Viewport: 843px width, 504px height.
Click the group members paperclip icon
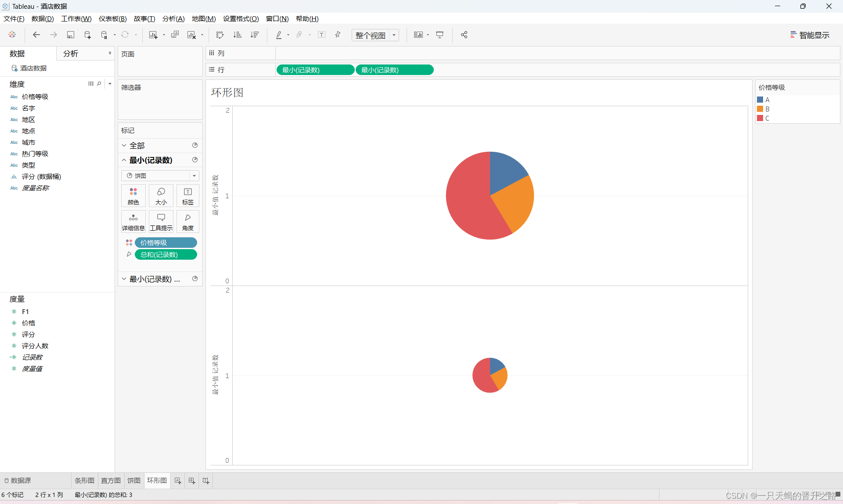point(299,35)
